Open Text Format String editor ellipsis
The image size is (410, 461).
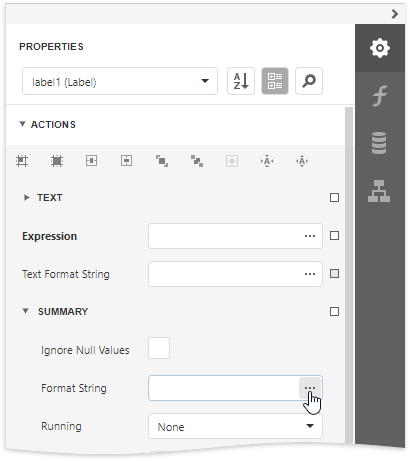coord(310,274)
